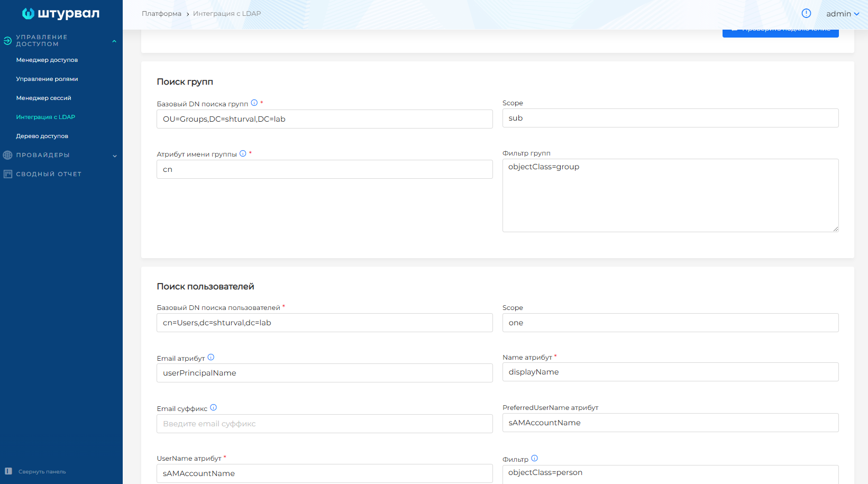Click the Фильтр групп text area
Screen dimensions: 868x484
point(670,195)
